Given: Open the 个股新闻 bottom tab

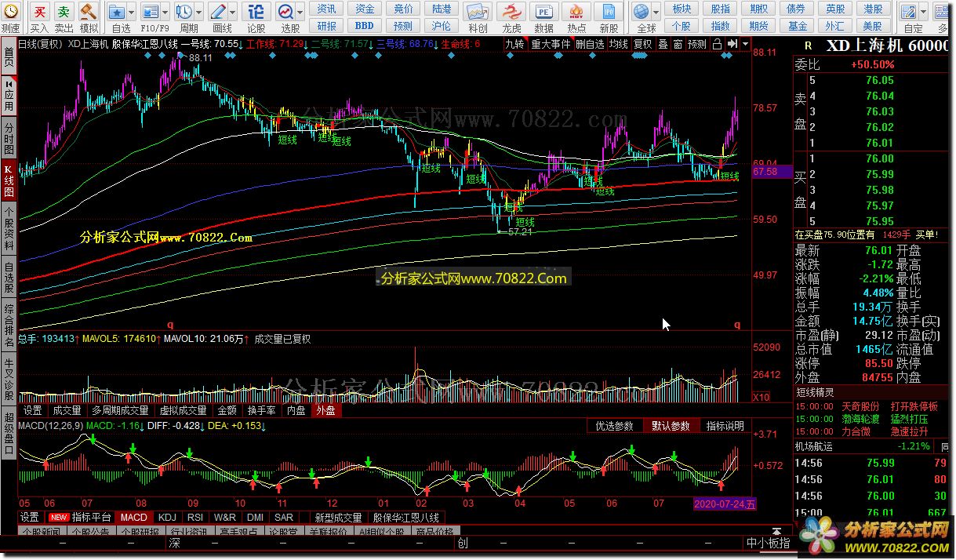Looking at the screenshot, I should (x=41, y=533).
